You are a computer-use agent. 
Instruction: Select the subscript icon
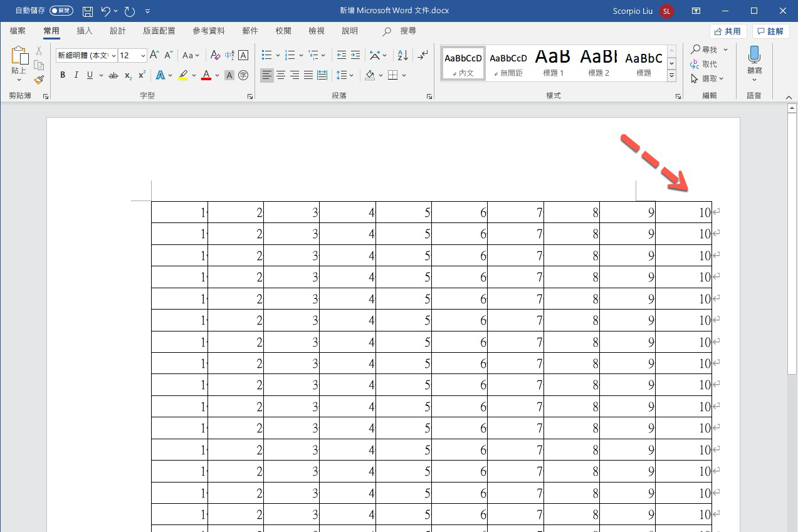127,75
